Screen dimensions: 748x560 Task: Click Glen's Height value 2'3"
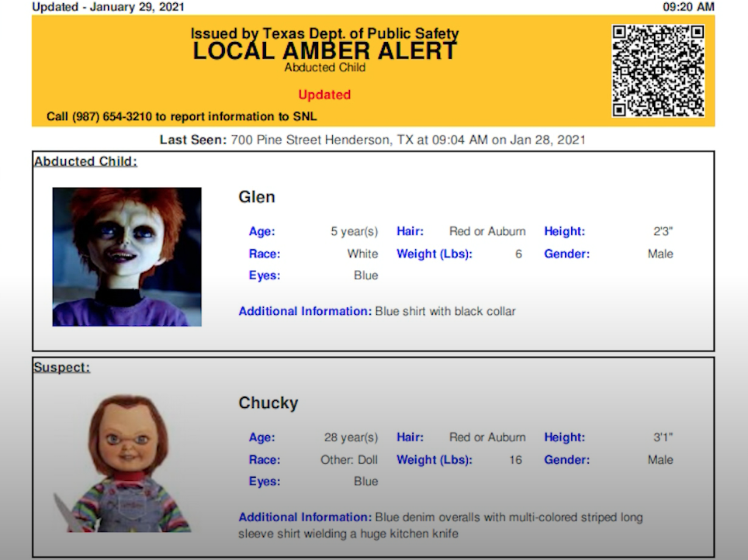(x=663, y=231)
